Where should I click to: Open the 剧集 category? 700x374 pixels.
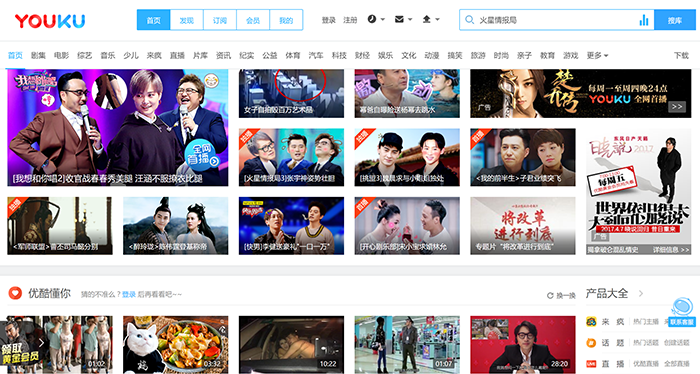point(38,55)
